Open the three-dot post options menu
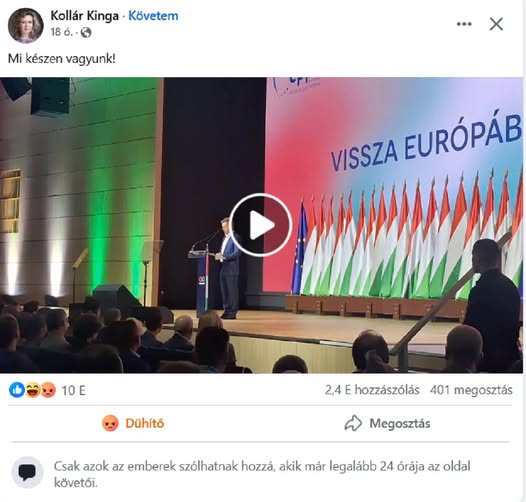This screenshot has width=526, height=502. click(464, 24)
